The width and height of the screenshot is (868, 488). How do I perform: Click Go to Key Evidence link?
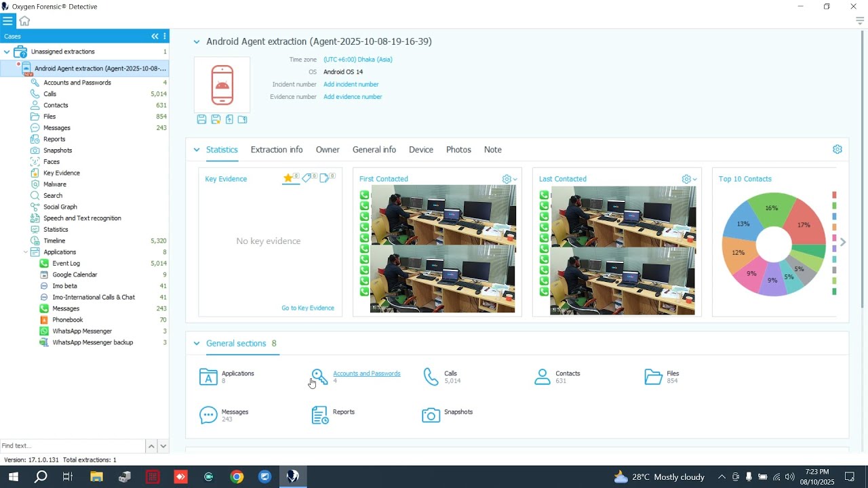pos(308,308)
